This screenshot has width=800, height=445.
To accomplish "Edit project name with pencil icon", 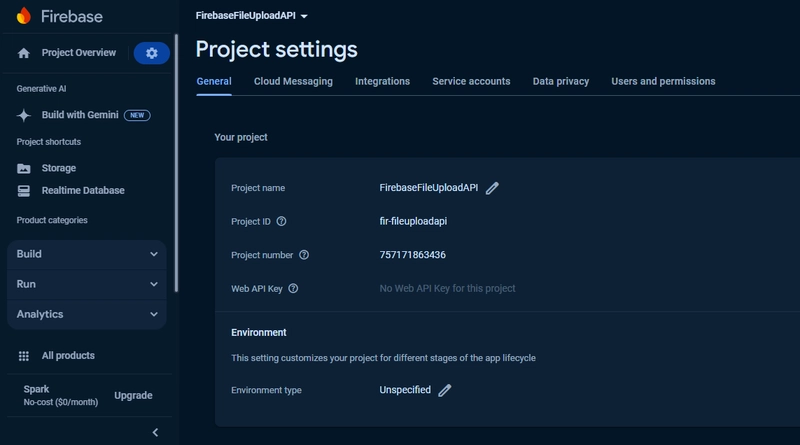I will 492,188.
